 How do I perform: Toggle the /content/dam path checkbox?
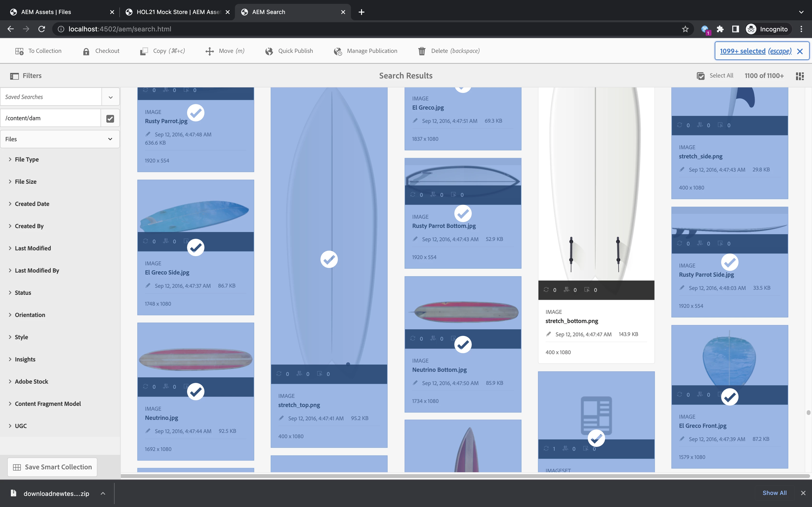click(x=110, y=118)
